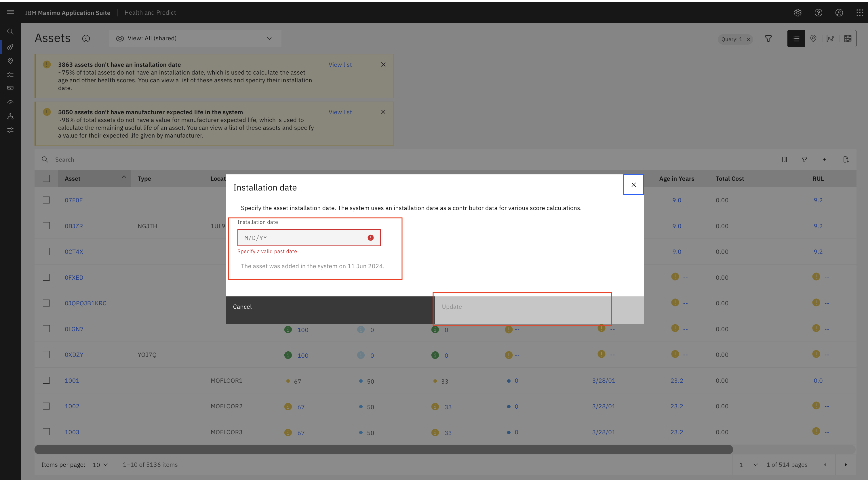Click View list for manufacturer expected life

coord(340,112)
